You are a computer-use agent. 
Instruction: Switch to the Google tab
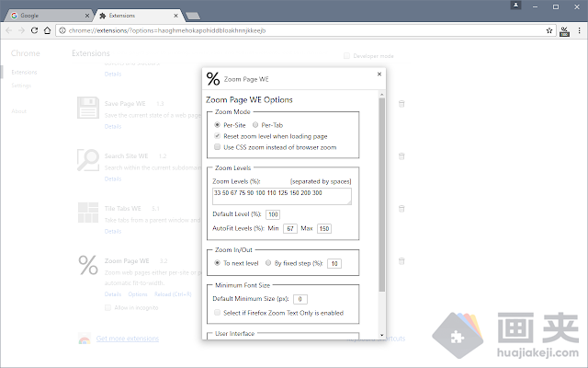pyautogui.click(x=46, y=15)
